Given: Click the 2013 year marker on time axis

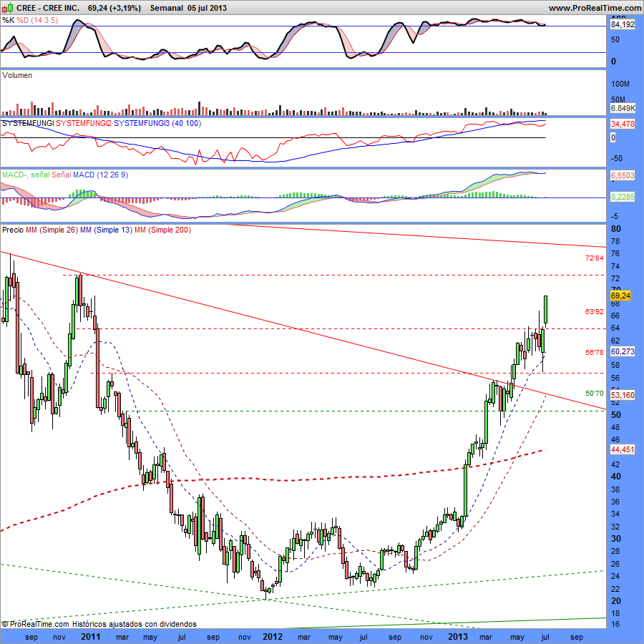Looking at the screenshot, I should coord(457,635).
